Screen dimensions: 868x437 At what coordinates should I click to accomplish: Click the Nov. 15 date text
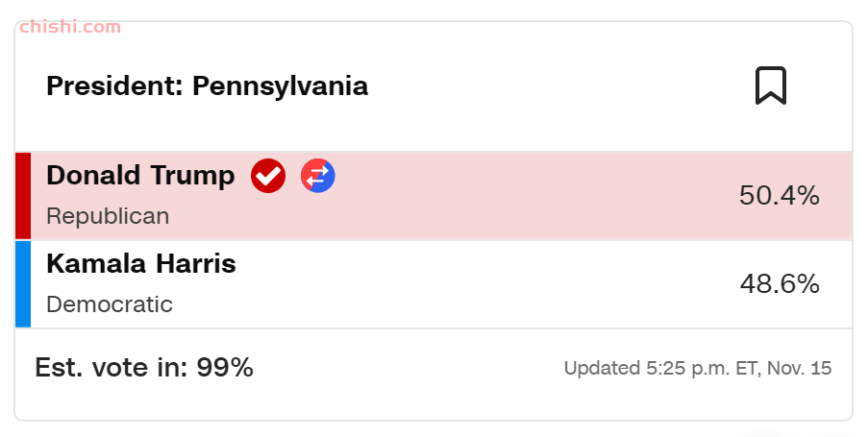[x=800, y=369]
